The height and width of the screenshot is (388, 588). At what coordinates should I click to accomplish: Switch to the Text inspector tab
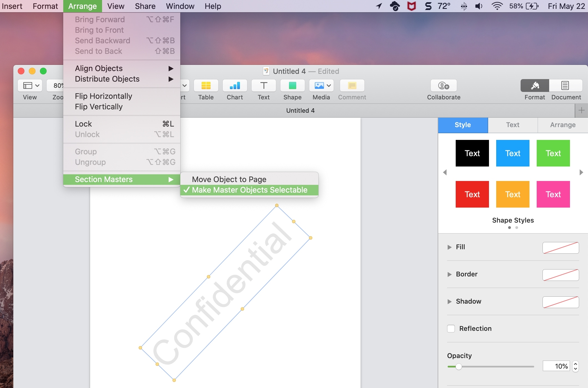(x=513, y=125)
